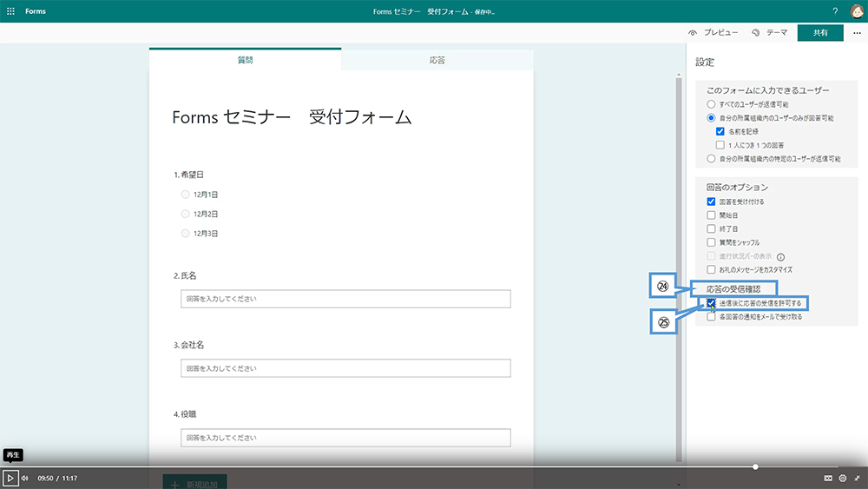The height and width of the screenshot is (489, 868).
Task: Switch to the 質問 tab
Action: tap(246, 60)
